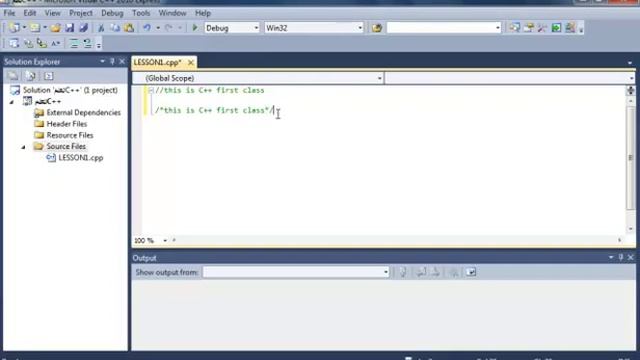
Task: Select the Header Files folder
Action: coord(67,124)
